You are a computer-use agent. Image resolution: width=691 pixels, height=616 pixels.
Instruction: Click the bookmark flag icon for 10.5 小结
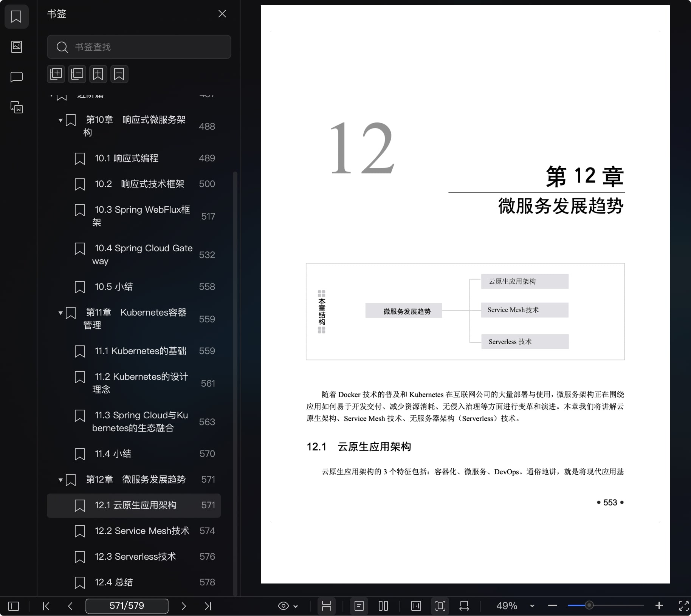[x=80, y=287]
